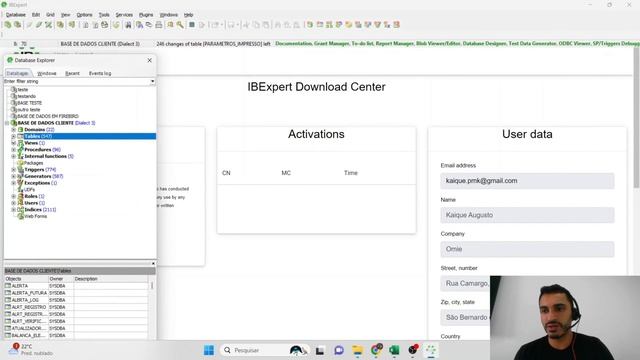The image size is (640, 360).
Task: Click the Register Database toolbar icon
Action: click(8, 25)
